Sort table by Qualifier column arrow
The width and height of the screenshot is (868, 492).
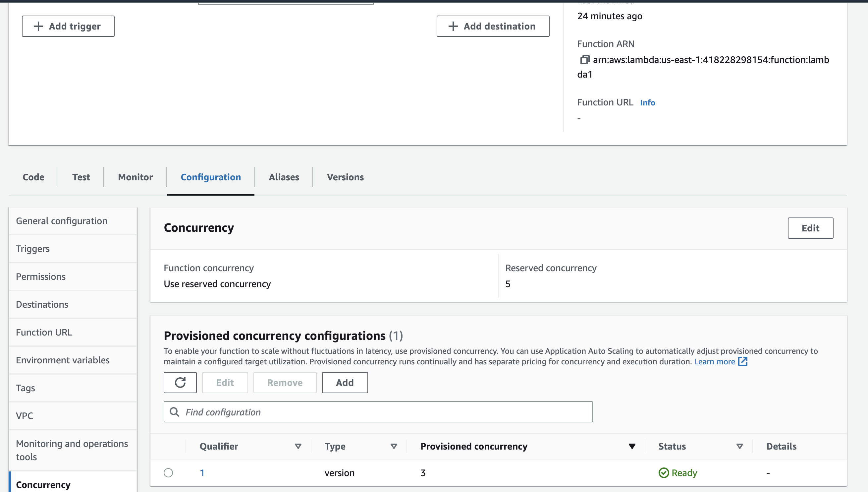[298, 446]
